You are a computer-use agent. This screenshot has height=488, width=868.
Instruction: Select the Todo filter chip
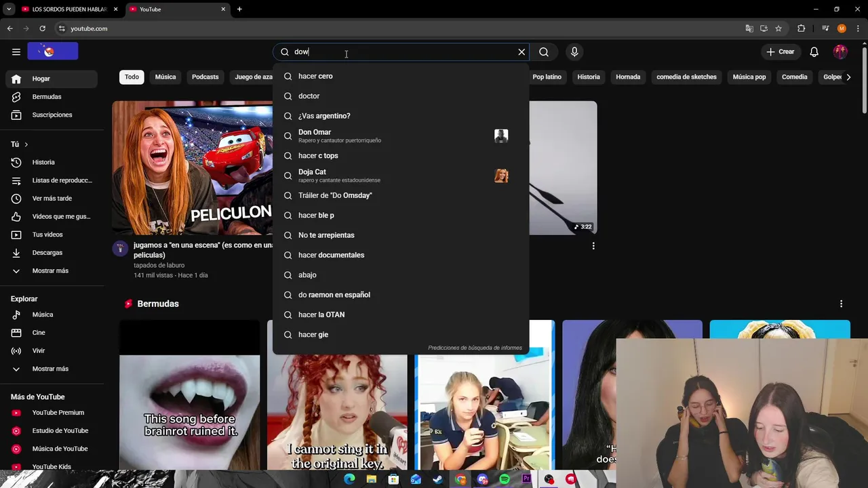pyautogui.click(x=132, y=77)
